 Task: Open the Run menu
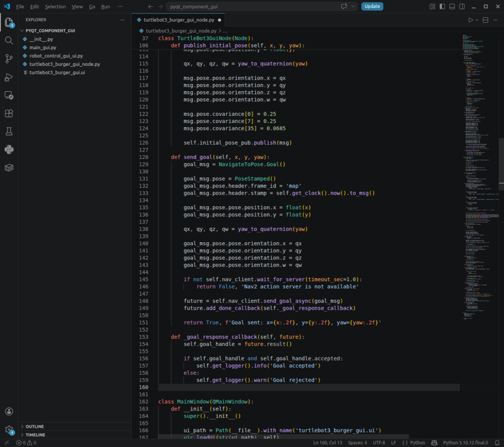[105, 6]
